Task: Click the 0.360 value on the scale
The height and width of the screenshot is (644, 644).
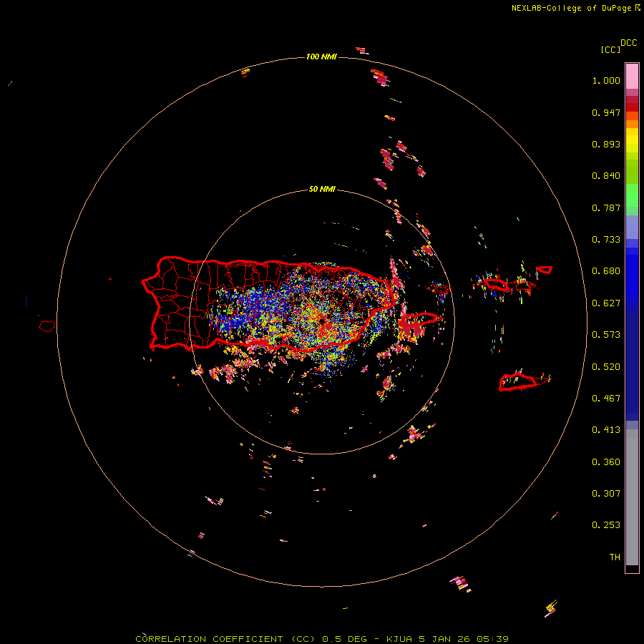Action: click(606, 462)
